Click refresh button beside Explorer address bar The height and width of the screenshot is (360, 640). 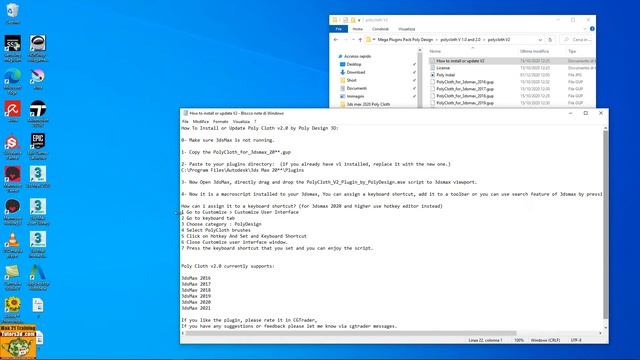tap(550, 40)
